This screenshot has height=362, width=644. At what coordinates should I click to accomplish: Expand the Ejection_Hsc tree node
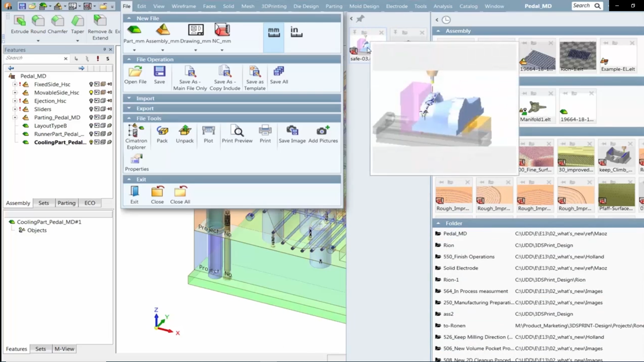[15, 101]
